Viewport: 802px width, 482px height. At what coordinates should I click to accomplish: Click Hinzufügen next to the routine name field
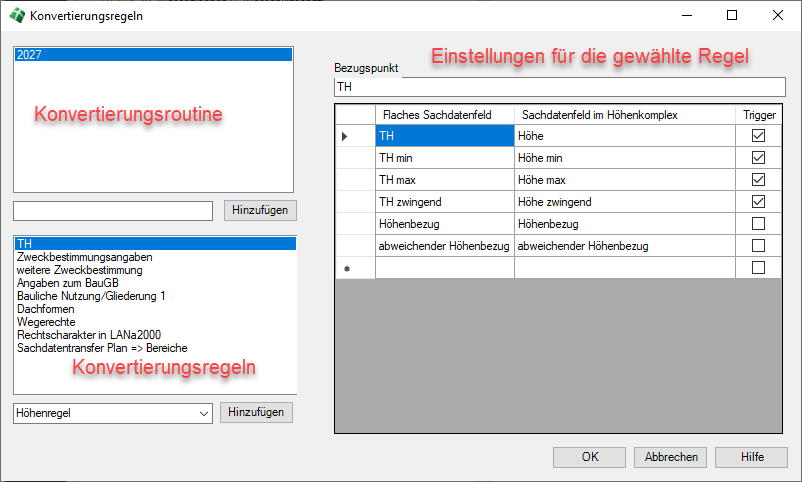point(259,210)
